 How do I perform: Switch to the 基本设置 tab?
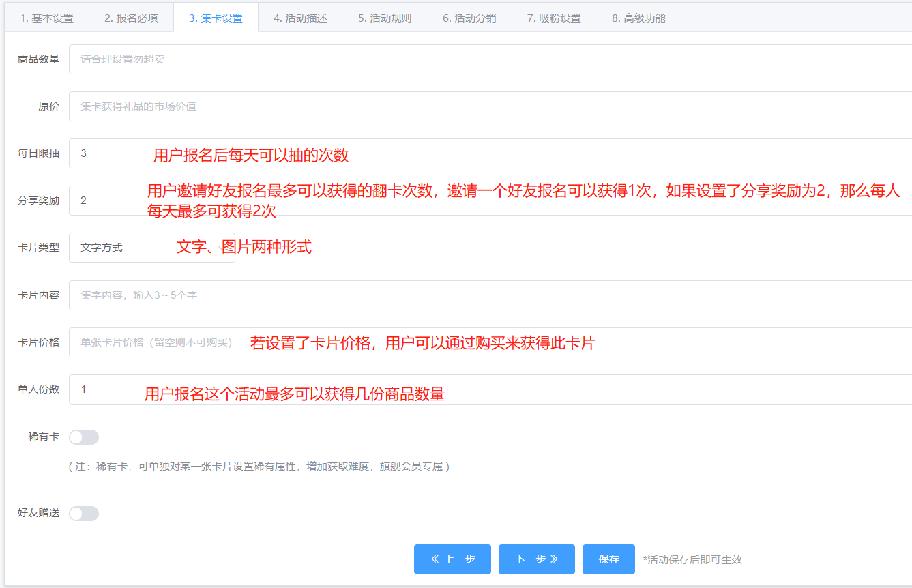(46, 18)
